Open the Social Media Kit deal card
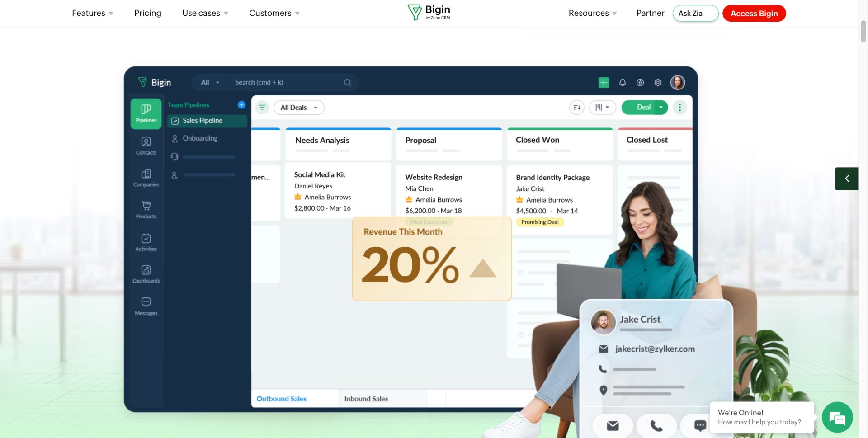Screen dimensions: 868x438 [338, 191]
